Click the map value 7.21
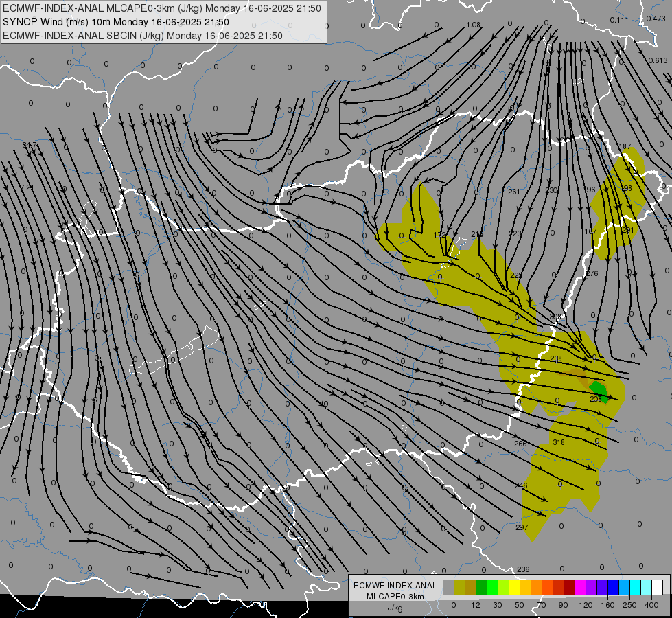 click(x=27, y=187)
